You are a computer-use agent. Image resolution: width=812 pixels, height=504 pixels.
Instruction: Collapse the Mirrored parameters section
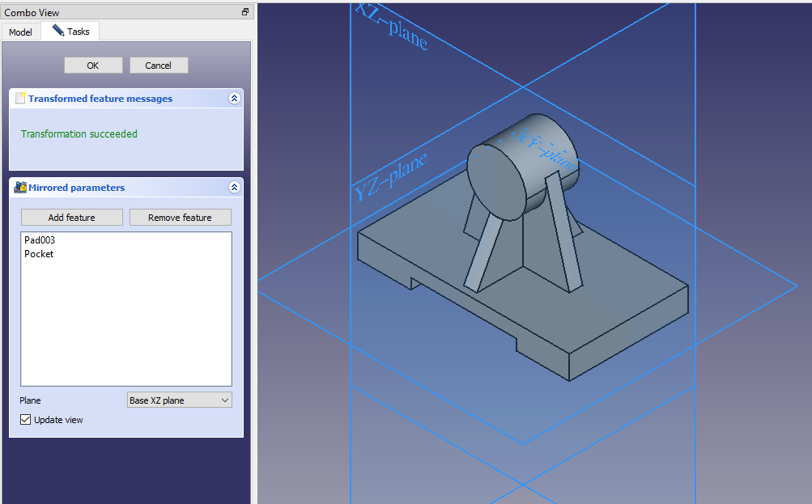(x=234, y=188)
